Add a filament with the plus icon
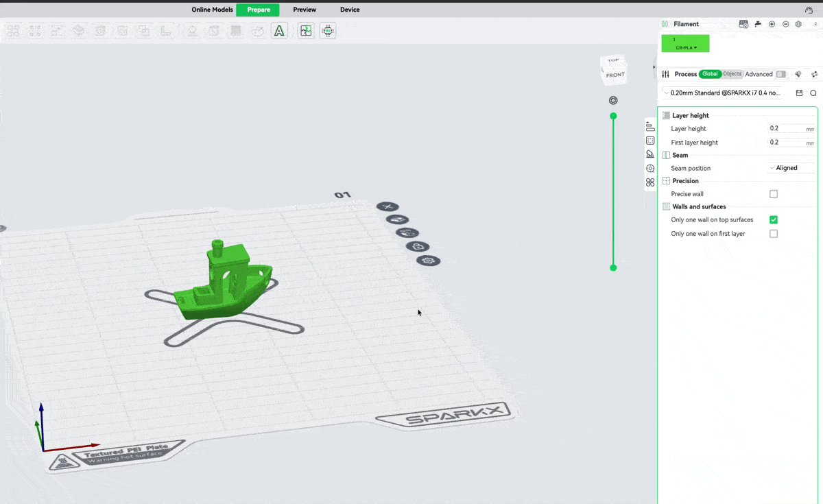823x504 pixels. [x=772, y=24]
